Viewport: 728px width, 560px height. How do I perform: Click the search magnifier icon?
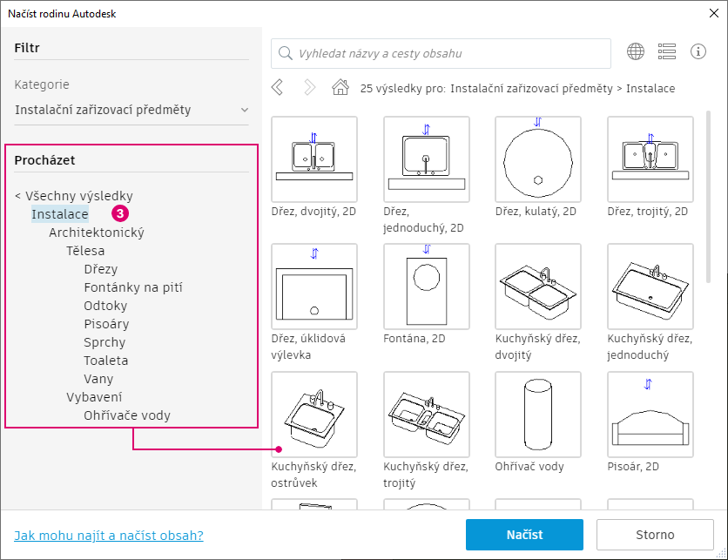pos(285,53)
